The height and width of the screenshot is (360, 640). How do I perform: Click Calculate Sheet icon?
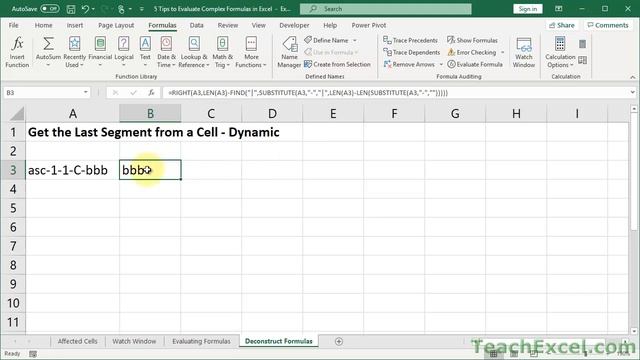582,60
